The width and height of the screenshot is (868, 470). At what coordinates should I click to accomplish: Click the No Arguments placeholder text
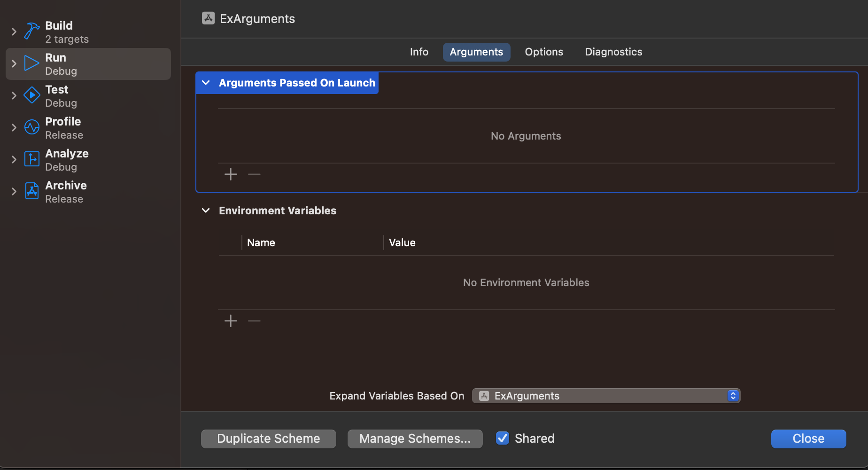(x=526, y=136)
